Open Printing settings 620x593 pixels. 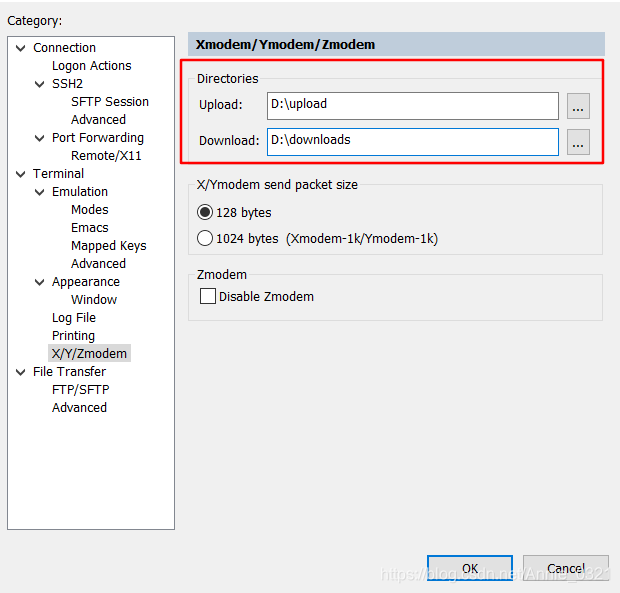tap(74, 336)
